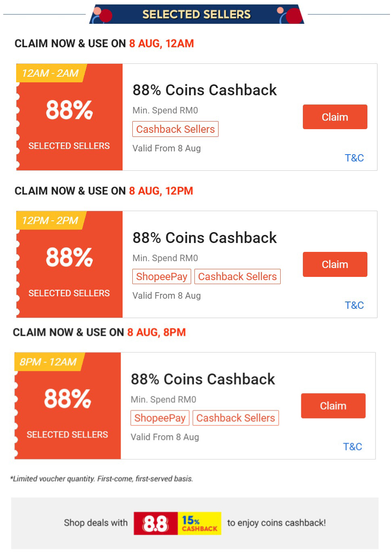Select ShopeePay tag on 12PM - 2PM voucher
Screen dimensions: 392x555
(161, 276)
